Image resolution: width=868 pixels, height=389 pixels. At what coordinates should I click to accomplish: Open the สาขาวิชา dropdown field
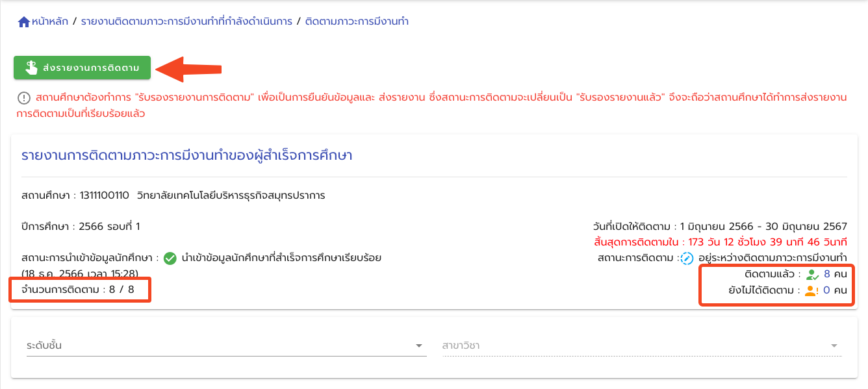tap(633, 345)
